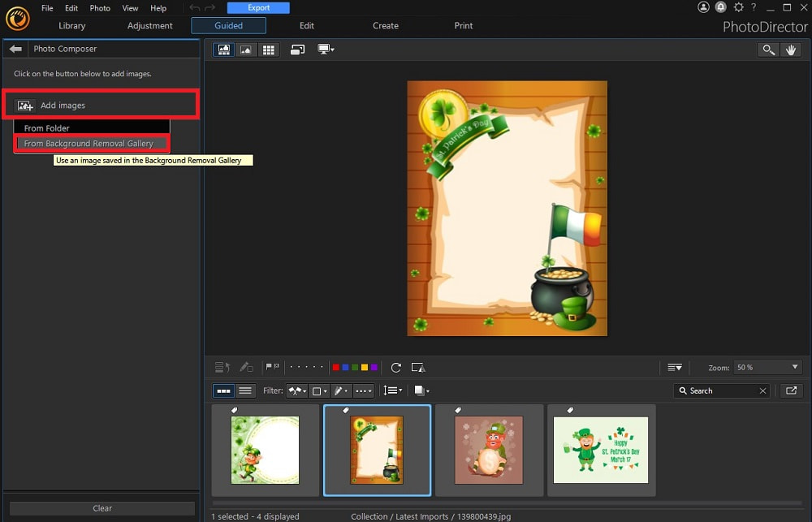812x522 pixels.
Task: Click the secondary monitor display icon
Action: (324, 50)
